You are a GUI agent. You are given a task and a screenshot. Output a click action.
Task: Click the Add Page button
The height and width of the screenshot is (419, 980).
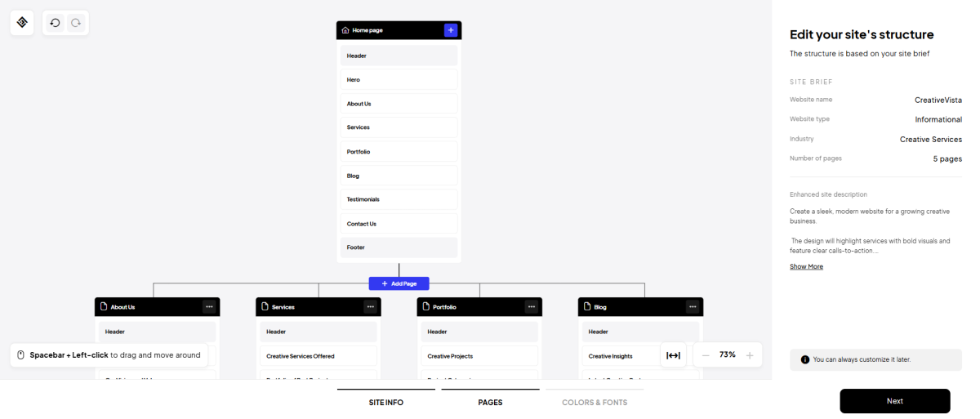click(399, 283)
